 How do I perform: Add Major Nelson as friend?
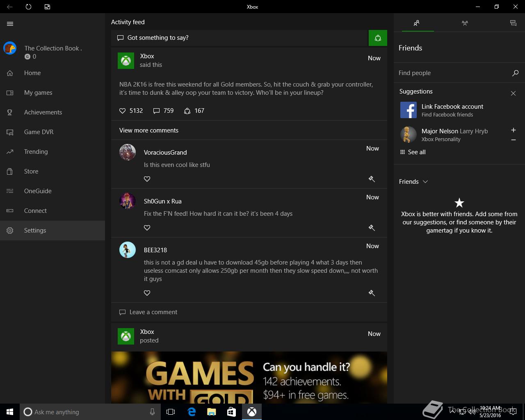(x=513, y=130)
